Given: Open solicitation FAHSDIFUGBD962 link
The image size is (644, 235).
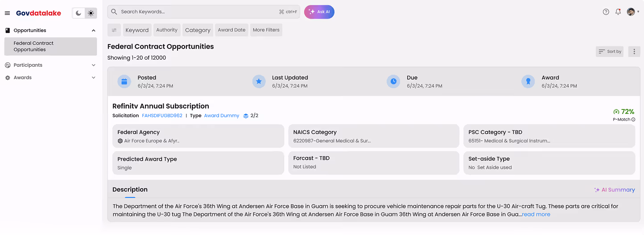Looking at the screenshot, I should coord(162,116).
